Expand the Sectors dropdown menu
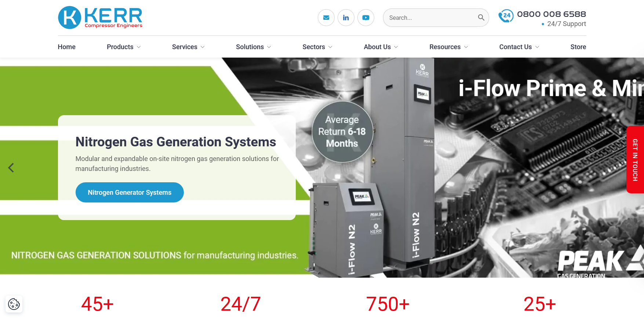 317,47
